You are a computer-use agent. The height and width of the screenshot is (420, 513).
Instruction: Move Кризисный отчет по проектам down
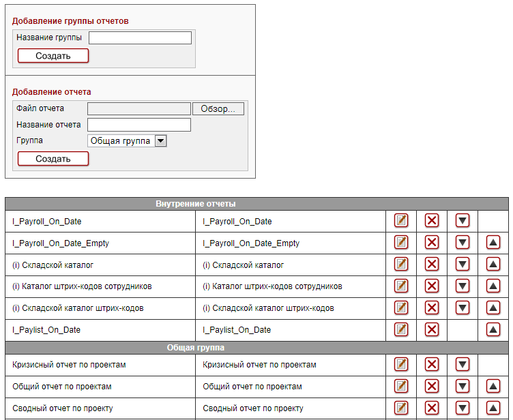click(463, 365)
